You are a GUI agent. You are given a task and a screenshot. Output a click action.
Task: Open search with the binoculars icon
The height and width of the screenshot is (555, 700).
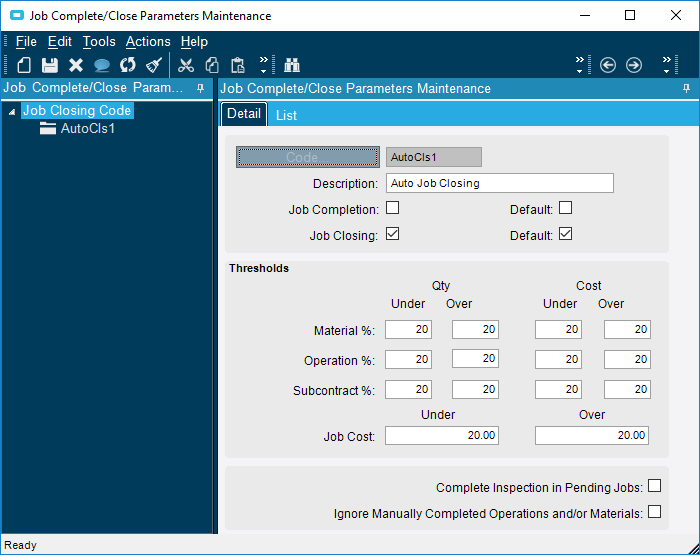pyautogui.click(x=292, y=65)
